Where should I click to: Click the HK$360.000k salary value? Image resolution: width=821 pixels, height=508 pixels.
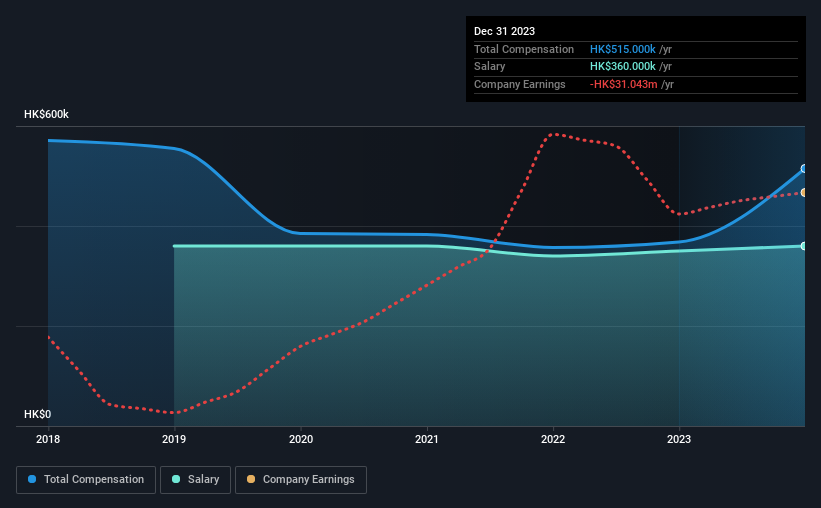click(x=623, y=67)
